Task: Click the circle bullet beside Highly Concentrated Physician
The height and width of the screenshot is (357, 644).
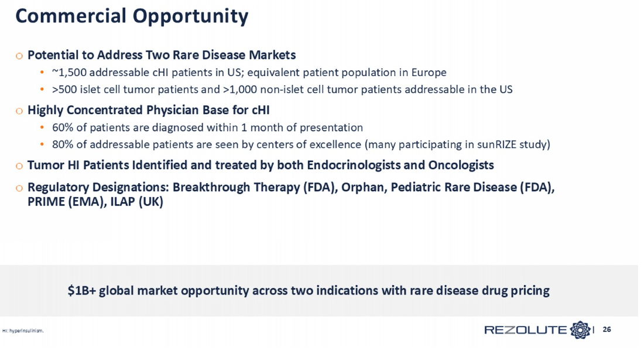Action: coord(19,111)
